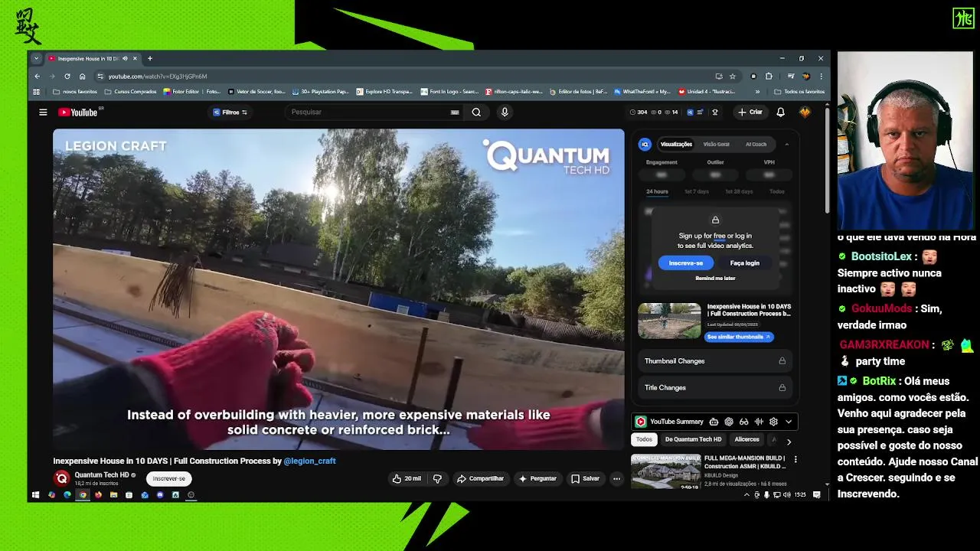
Task: Open a new browser tab
Action: point(150,58)
